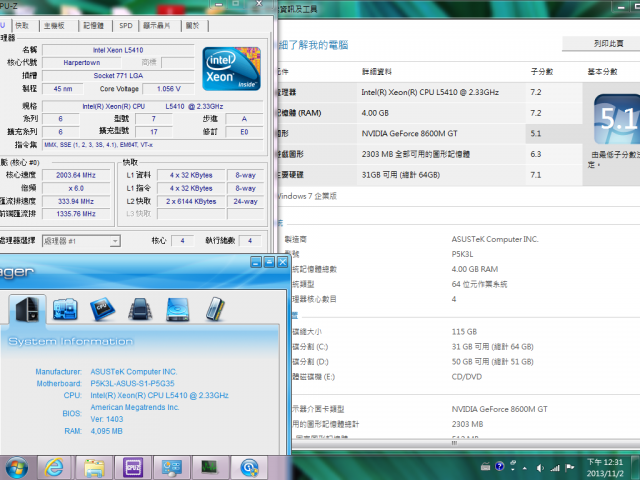Click the Core Voltage value 1.056 V

point(169,89)
